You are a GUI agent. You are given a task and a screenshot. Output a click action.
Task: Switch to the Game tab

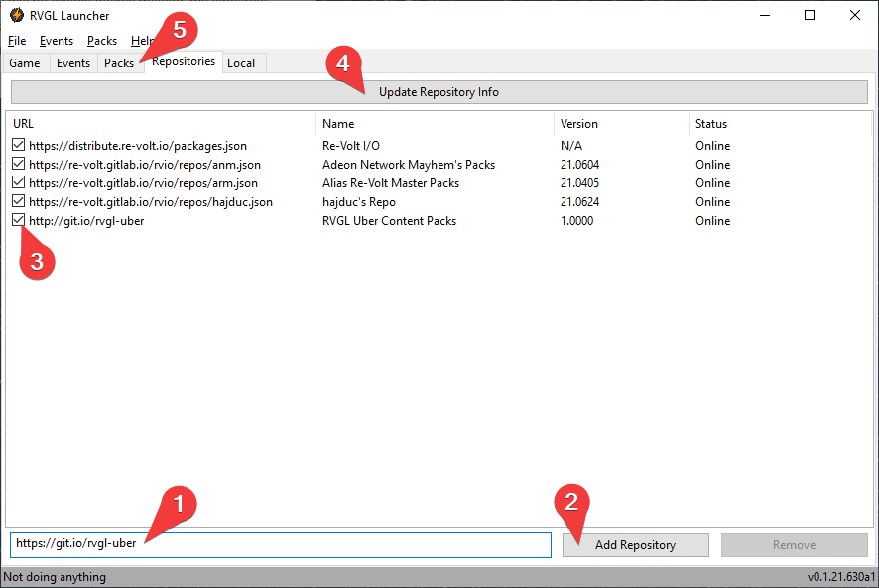pos(25,63)
